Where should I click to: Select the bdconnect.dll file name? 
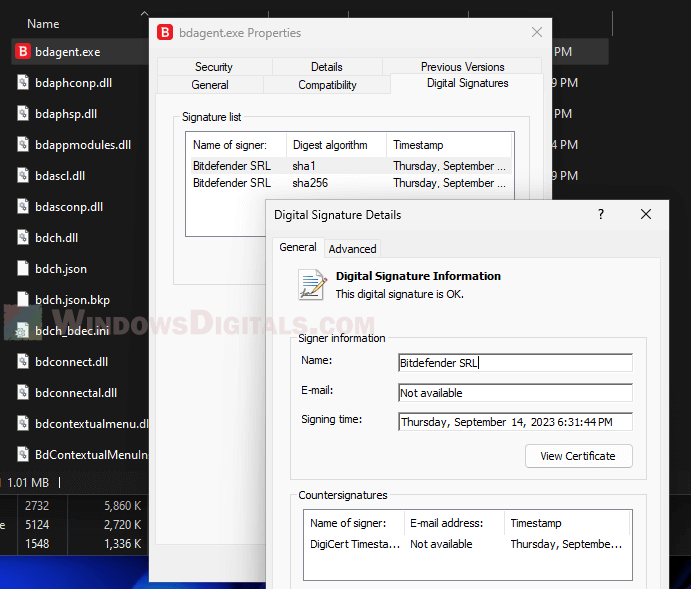click(71, 362)
